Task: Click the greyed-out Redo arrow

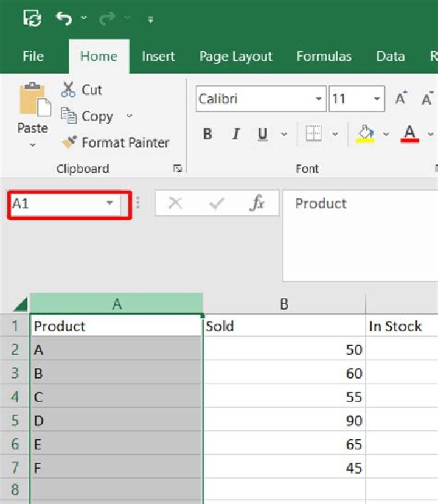Action: click(x=107, y=18)
